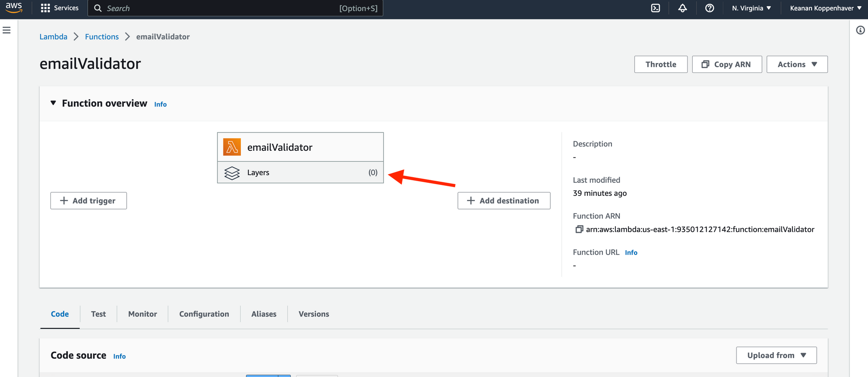868x377 pixels.
Task: Switch to the Aliases tab
Action: tap(264, 314)
